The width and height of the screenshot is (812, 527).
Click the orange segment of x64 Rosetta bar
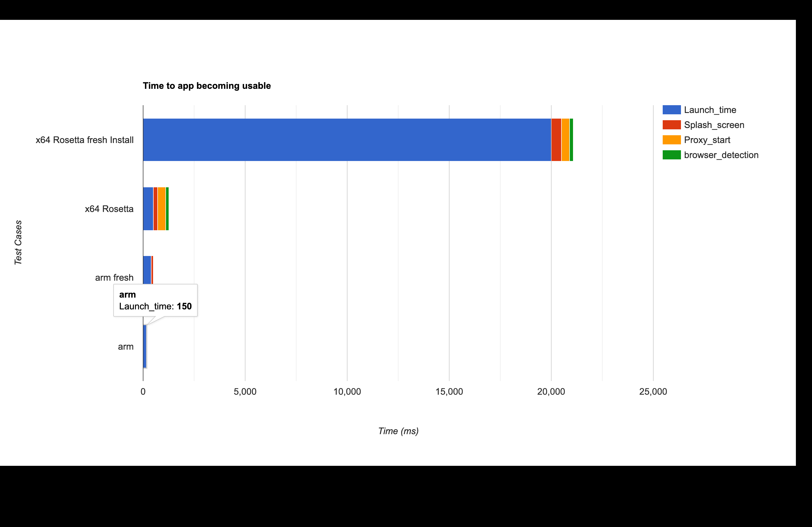pos(162,208)
